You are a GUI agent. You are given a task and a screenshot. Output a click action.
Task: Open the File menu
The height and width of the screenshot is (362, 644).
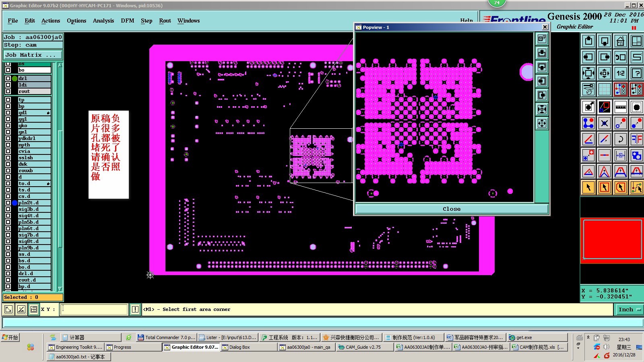pyautogui.click(x=13, y=21)
